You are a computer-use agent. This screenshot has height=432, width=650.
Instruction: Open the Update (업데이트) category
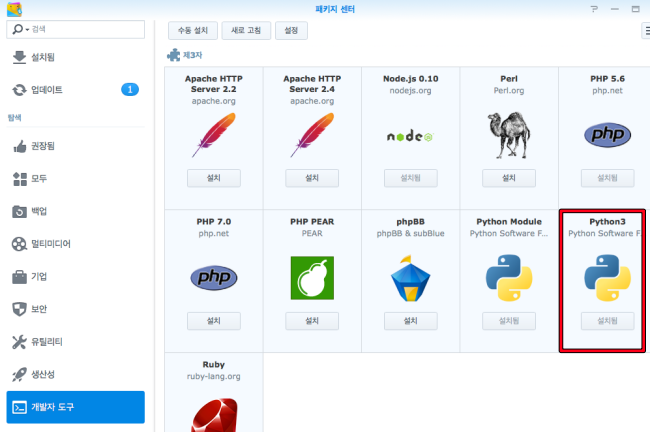pos(75,90)
